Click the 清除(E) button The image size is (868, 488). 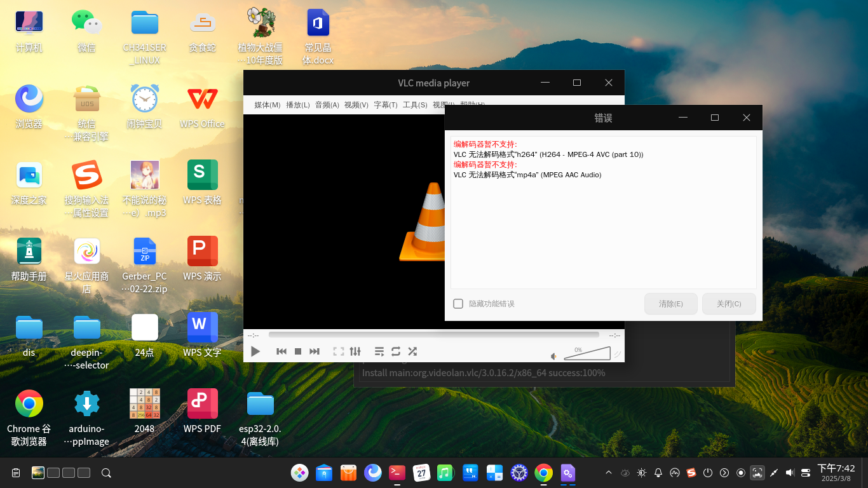pyautogui.click(x=671, y=304)
